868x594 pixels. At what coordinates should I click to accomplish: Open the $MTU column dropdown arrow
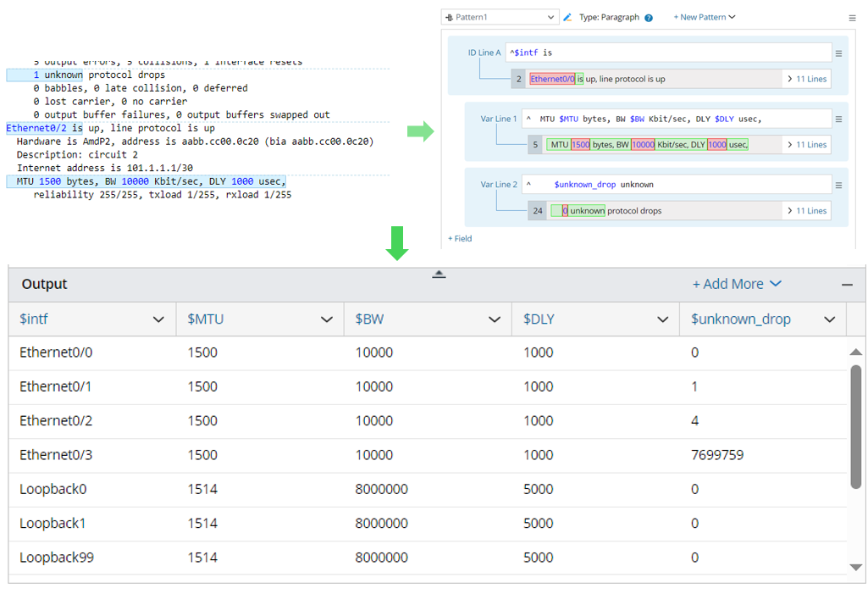tap(327, 319)
